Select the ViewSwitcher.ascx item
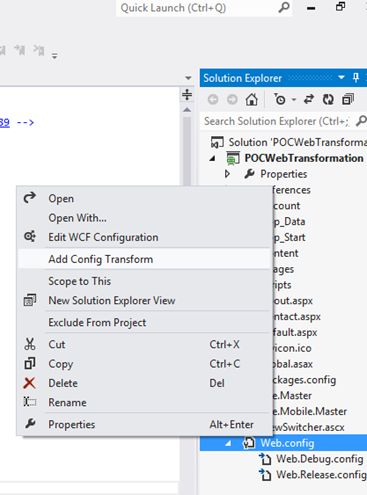Image resolution: width=367 pixels, height=495 pixels. (308, 427)
